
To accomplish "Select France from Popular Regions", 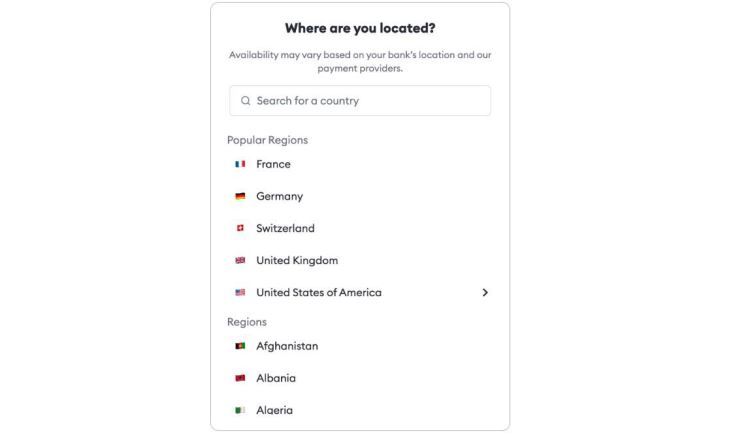I will tap(273, 164).
